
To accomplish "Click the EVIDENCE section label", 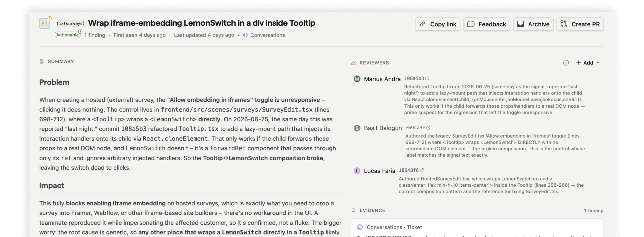I will [372, 211].
